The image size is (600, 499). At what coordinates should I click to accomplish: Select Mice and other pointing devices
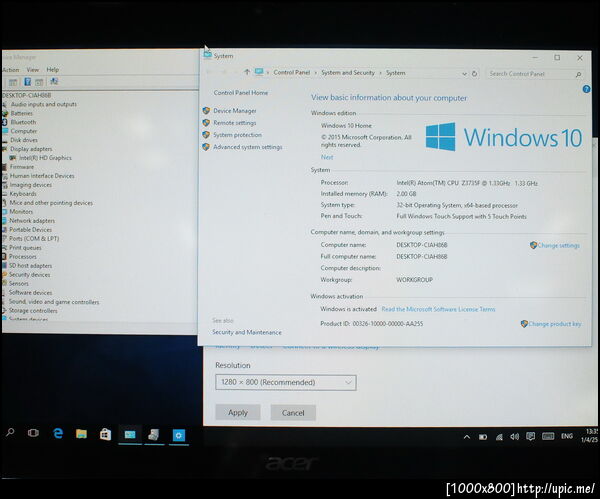click(51, 203)
